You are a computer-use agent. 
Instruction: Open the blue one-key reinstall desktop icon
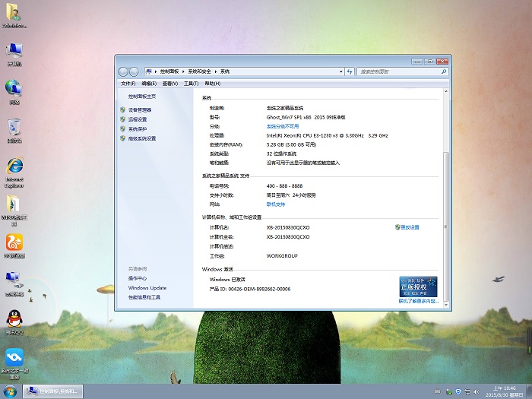(14, 364)
